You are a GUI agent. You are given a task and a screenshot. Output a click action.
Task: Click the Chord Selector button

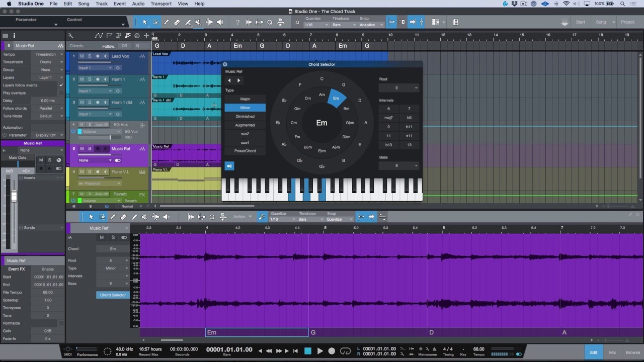pos(113,295)
